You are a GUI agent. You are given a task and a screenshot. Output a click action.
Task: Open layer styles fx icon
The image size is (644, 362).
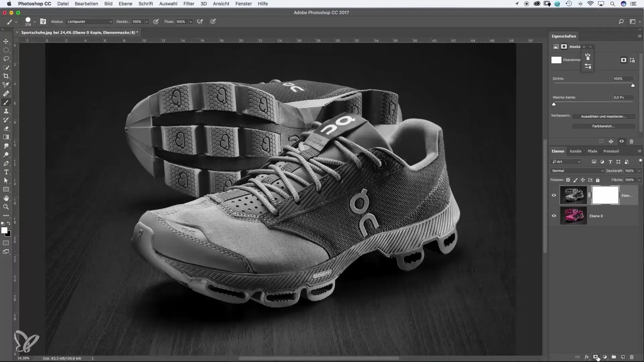[587, 357]
